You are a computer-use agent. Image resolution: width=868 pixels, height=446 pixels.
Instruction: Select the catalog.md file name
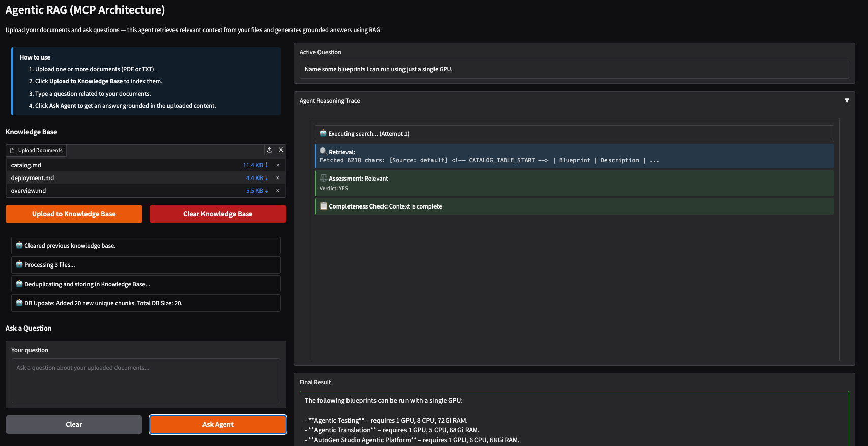[x=26, y=165]
